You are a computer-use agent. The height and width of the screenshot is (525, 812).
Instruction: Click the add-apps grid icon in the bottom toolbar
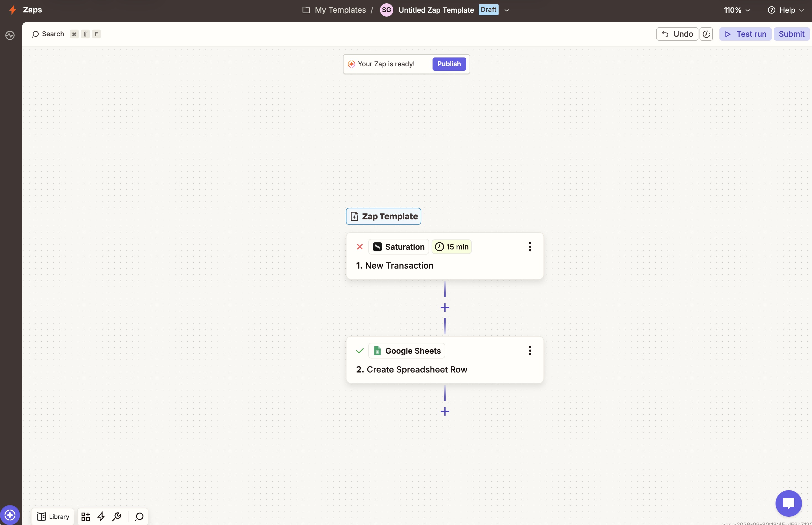point(86,516)
